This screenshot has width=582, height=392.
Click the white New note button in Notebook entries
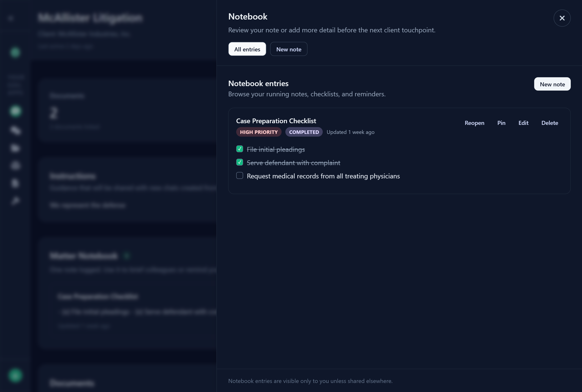point(552,84)
